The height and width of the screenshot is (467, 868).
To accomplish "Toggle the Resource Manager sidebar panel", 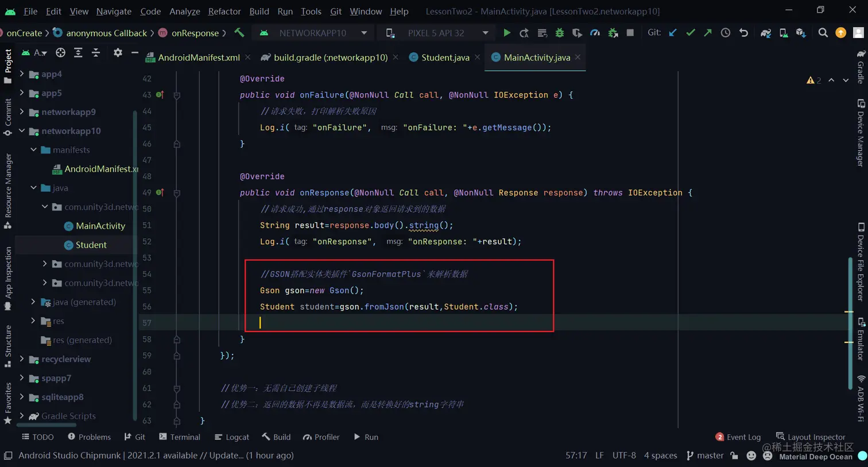I will [8, 191].
